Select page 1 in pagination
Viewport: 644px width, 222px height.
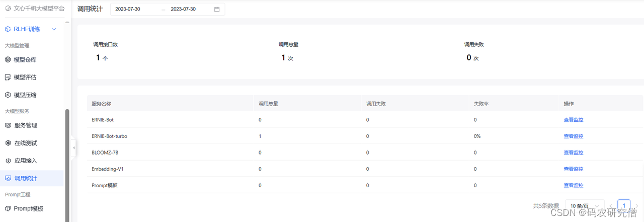pos(624,206)
